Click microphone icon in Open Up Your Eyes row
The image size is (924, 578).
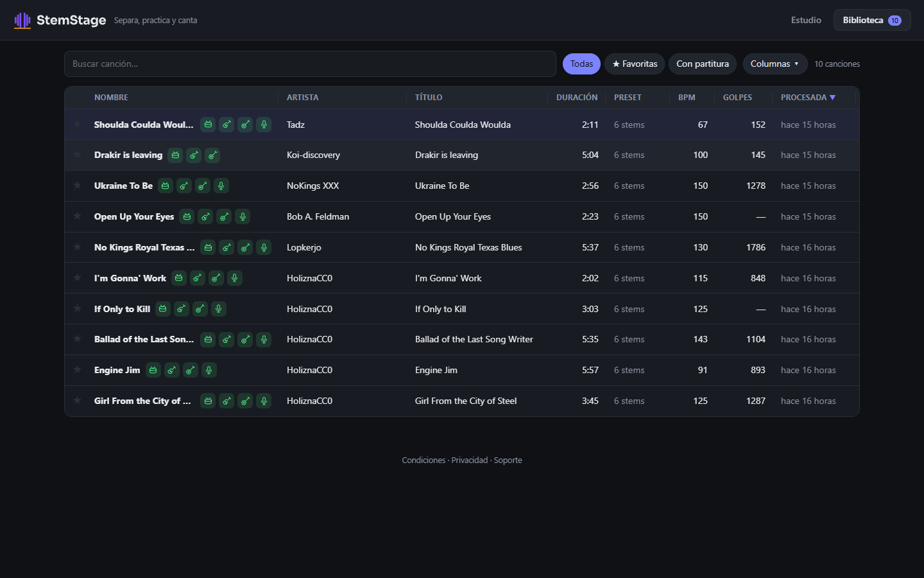point(243,217)
